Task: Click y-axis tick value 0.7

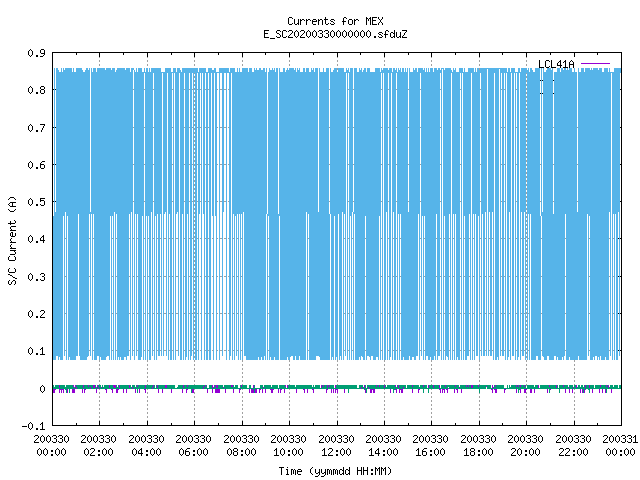Action: click(37, 128)
